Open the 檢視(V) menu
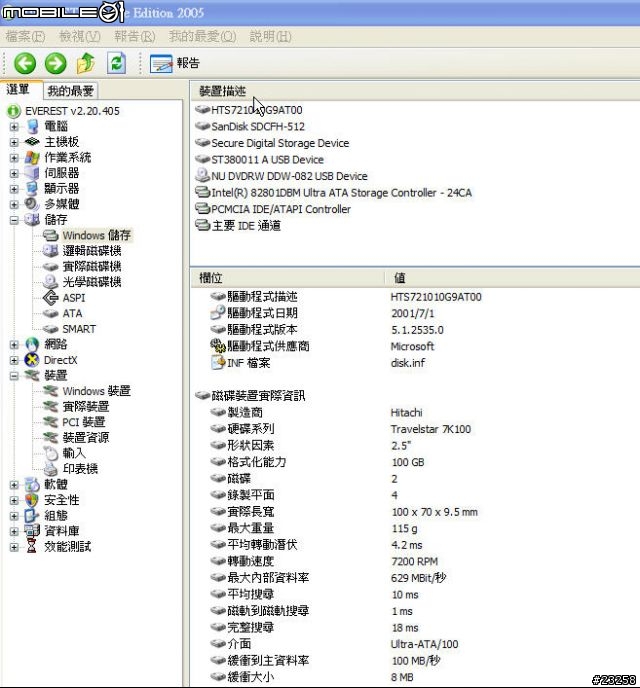This screenshot has width=640, height=688. click(79, 36)
